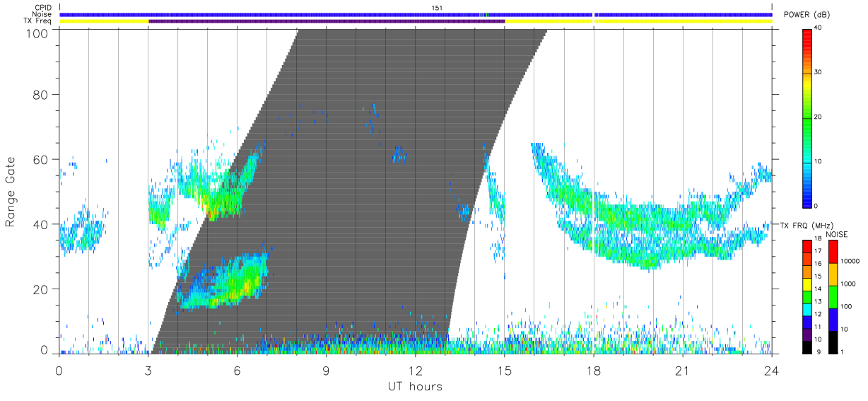Click the 40 tick on power colorbar
This screenshot has width=868, height=401.
818,28
